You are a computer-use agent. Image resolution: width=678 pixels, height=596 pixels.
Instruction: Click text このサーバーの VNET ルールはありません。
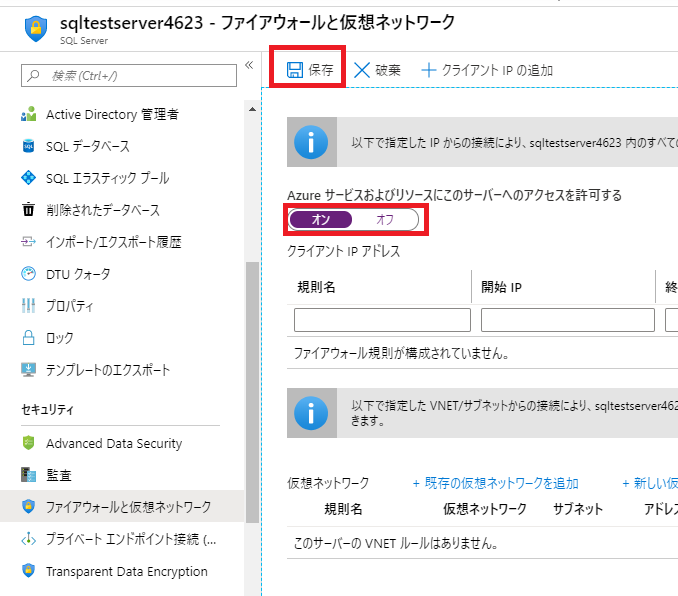[x=396, y=543]
